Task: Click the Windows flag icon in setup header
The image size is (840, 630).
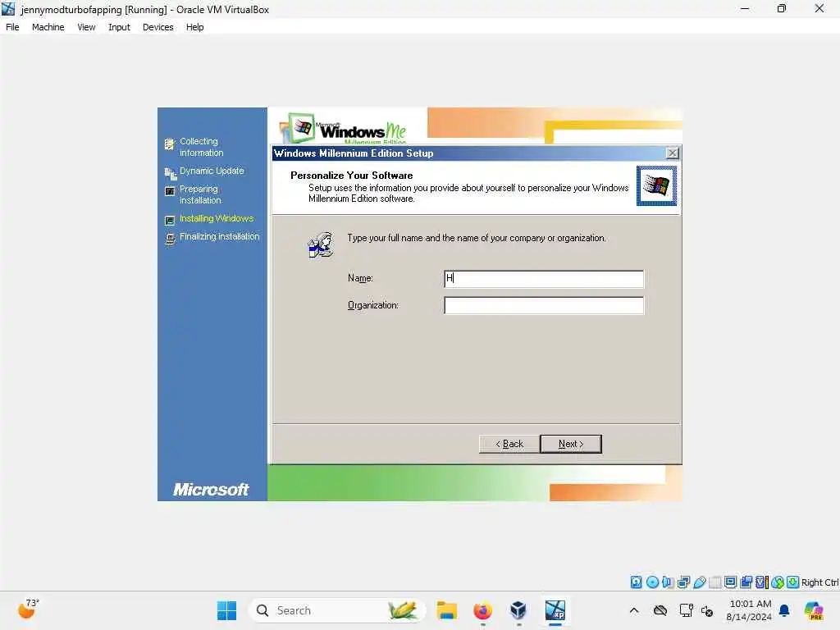Action: 656,185
